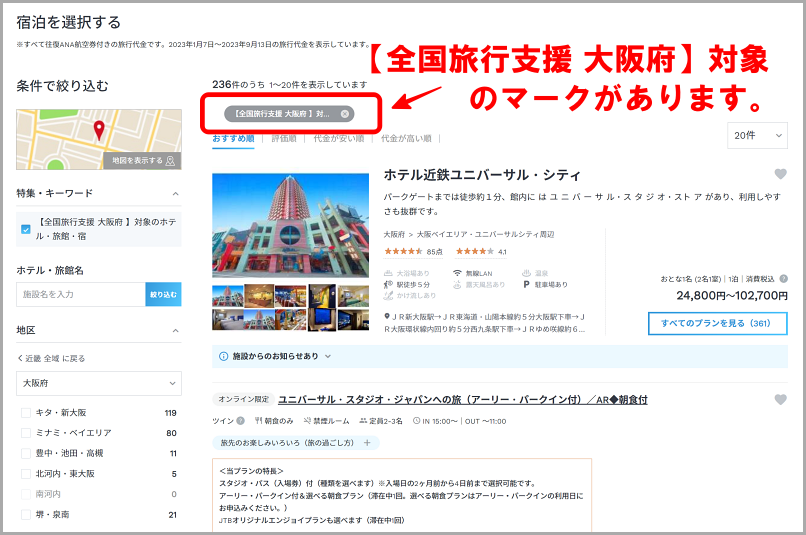Open the 20件 results per page dropdown

[757, 136]
